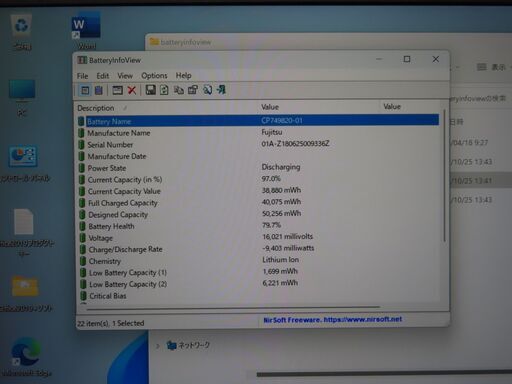Open Find using the binoculars icon
This screenshot has height=384, width=512.
[x=207, y=90]
